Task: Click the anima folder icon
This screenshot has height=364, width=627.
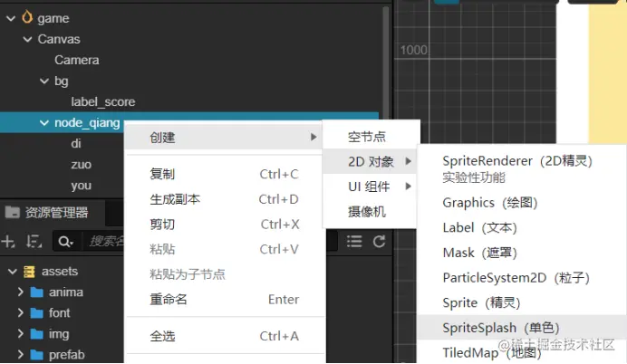Action: 37,292
